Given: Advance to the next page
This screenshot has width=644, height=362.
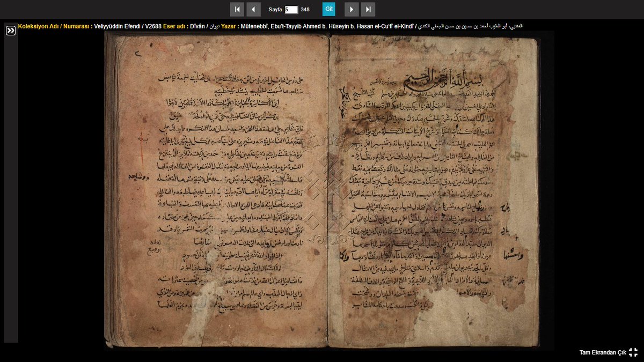Looking at the screenshot, I should click(x=351, y=9).
